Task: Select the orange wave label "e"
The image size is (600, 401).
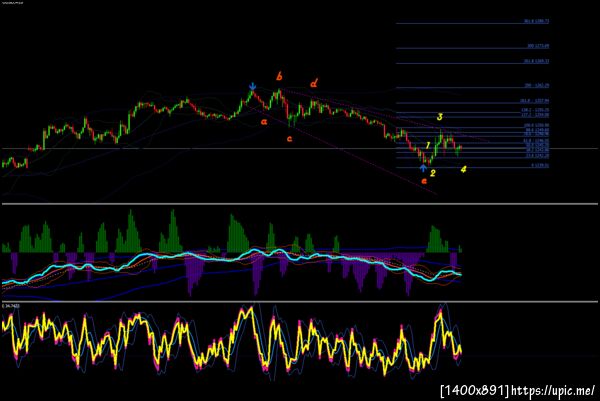Action: coord(424,181)
